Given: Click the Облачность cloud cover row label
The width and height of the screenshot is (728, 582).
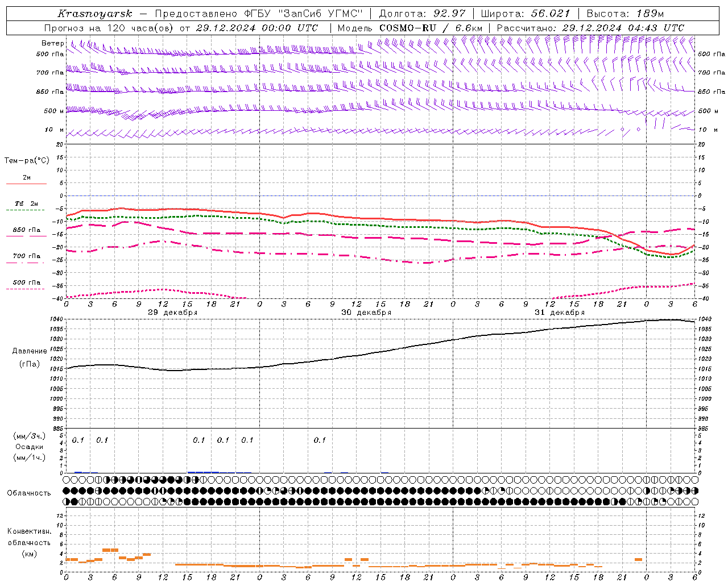Looking at the screenshot, I should pyautogui.click(x=29, y=493).
